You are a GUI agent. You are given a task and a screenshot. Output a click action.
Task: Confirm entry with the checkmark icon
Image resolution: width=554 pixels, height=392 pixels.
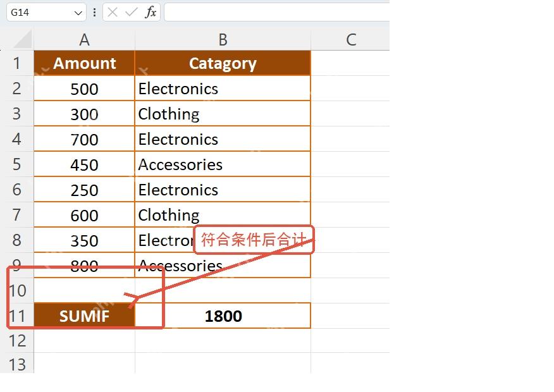click(131, 13)
